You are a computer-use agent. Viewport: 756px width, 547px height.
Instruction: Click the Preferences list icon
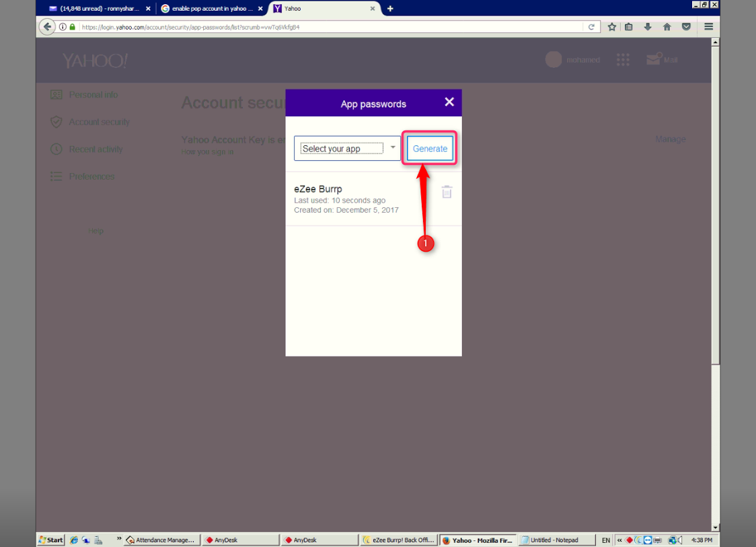56,176
